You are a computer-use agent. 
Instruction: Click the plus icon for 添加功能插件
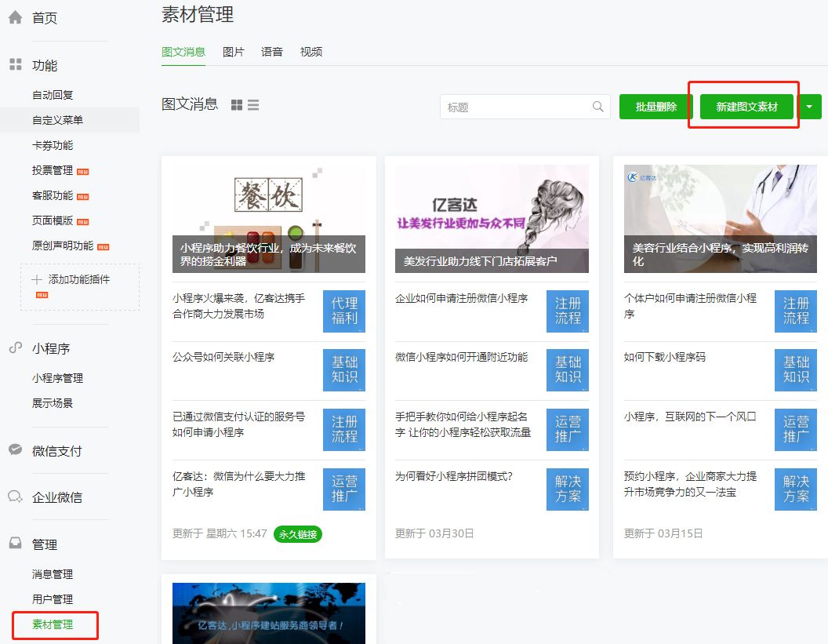point(37,279)
